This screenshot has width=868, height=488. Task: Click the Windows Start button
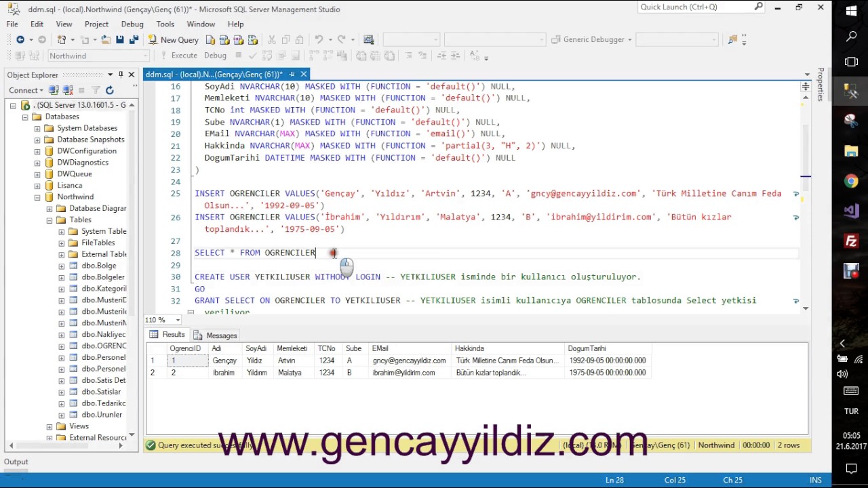coord(851,11)
